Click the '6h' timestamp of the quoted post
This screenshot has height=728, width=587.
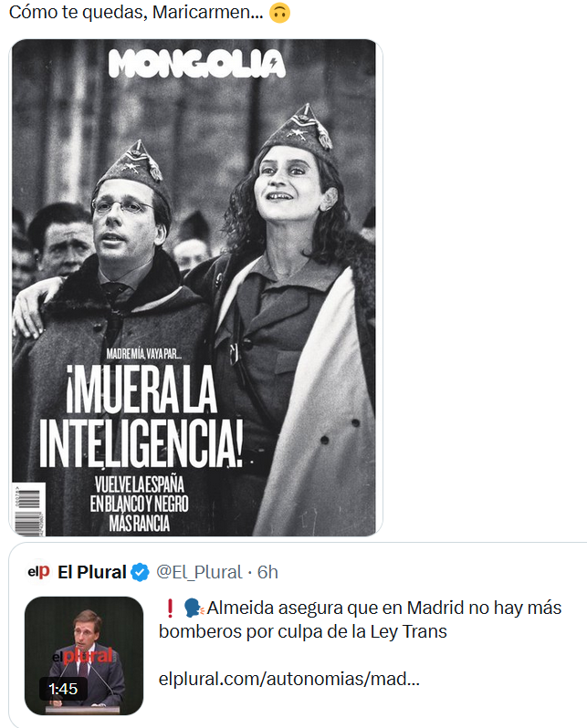click(267, 572)
